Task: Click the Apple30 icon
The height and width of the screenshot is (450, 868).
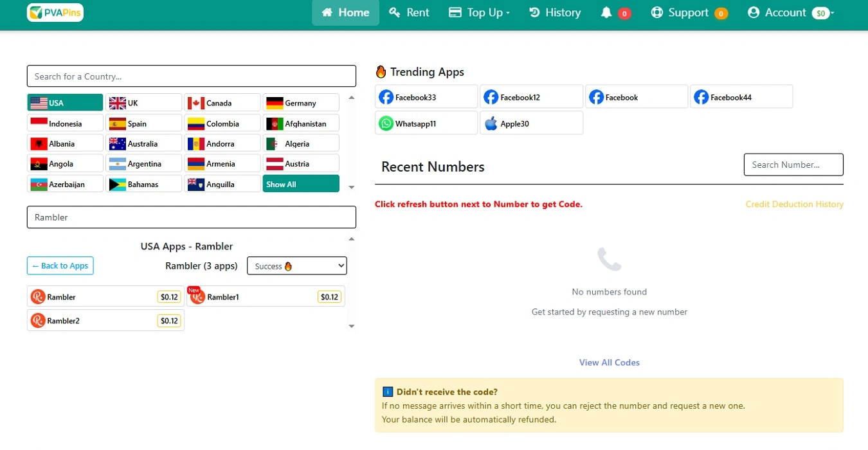Action: [491, 123]
